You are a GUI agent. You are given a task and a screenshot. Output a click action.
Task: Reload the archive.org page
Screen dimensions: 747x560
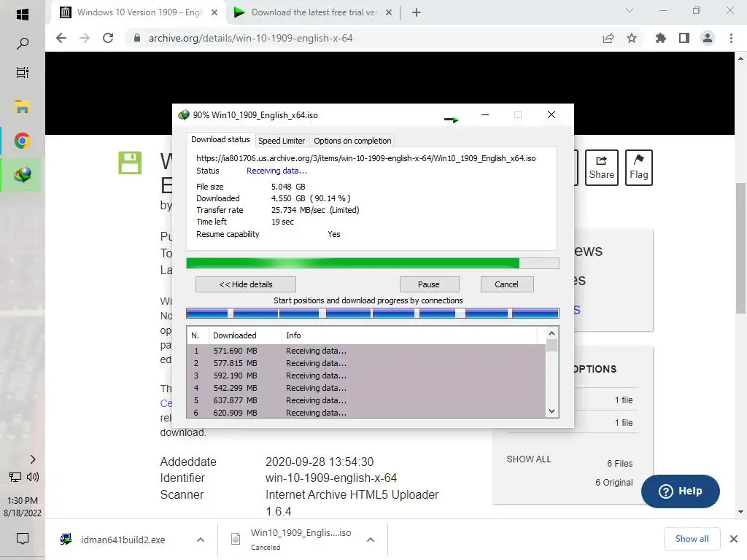click(108, 38)
